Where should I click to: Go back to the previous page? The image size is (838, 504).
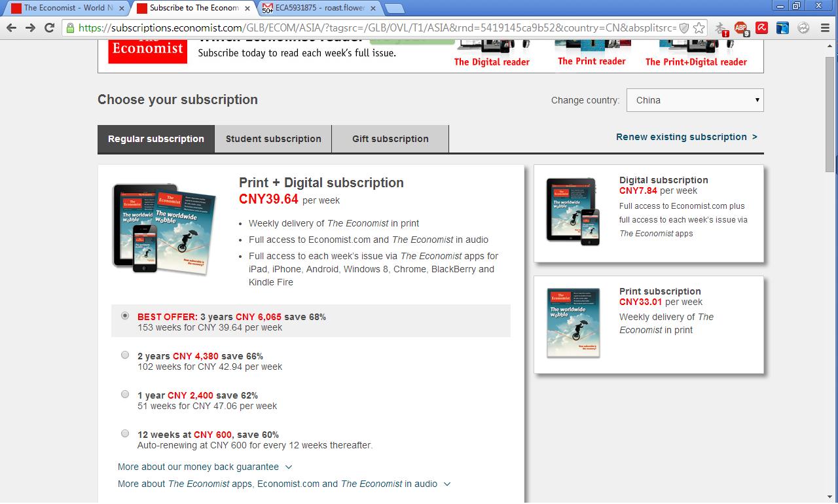[11, 27]
